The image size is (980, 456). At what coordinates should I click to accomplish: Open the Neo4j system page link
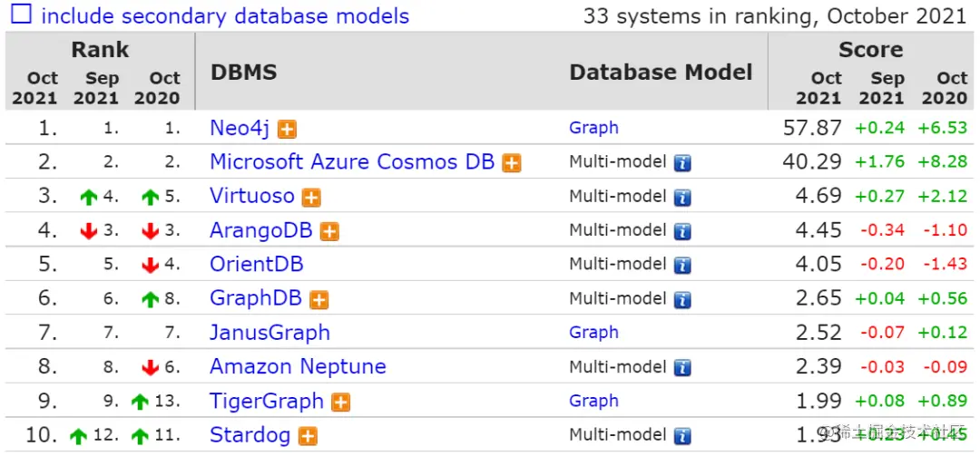(240, 128)
